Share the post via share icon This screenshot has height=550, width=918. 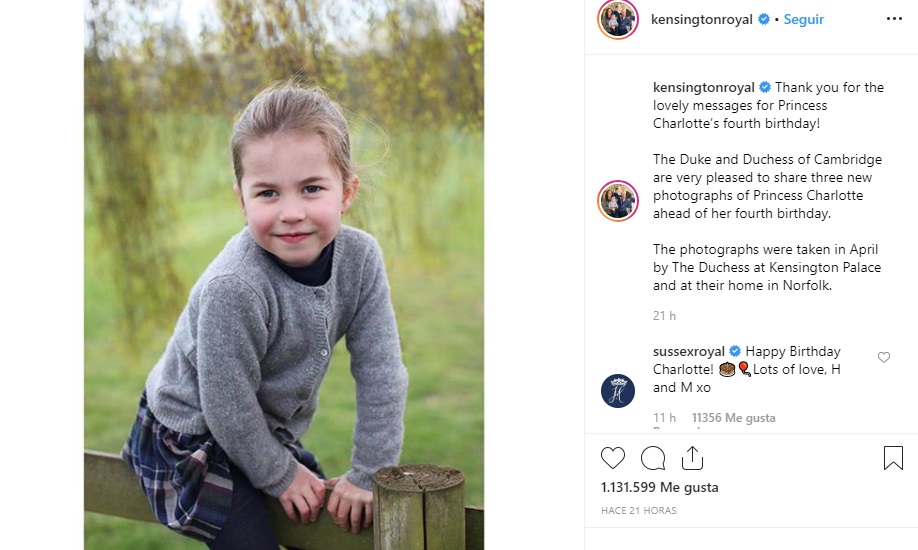click(692, 458)
